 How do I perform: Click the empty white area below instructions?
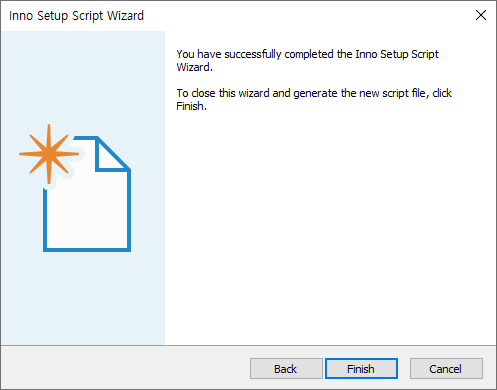[x=330, y=227]
